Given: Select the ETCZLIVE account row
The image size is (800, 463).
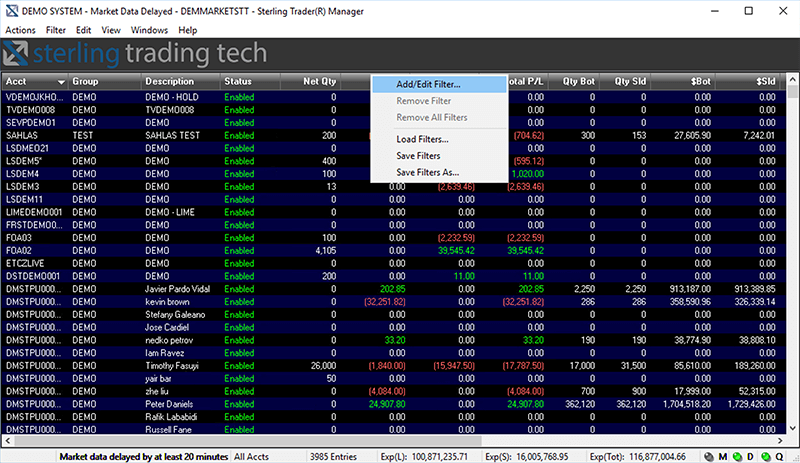Looking at the screenshot, I should 393,263.
